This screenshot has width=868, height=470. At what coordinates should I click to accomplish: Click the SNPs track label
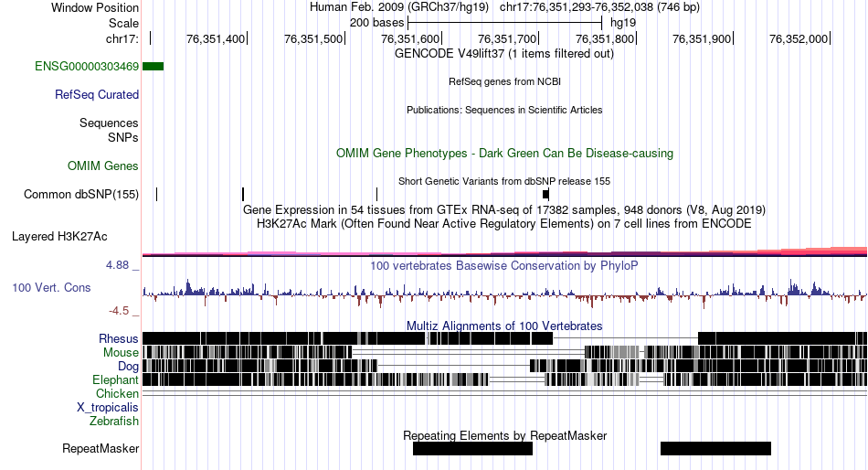pyautogui.click(x=123, y=137)
